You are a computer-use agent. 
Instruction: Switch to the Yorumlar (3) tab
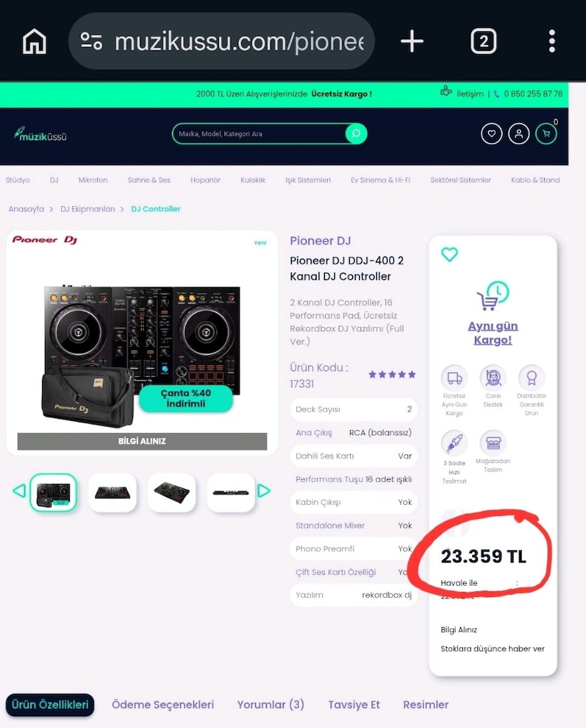(x=271, y=705)
